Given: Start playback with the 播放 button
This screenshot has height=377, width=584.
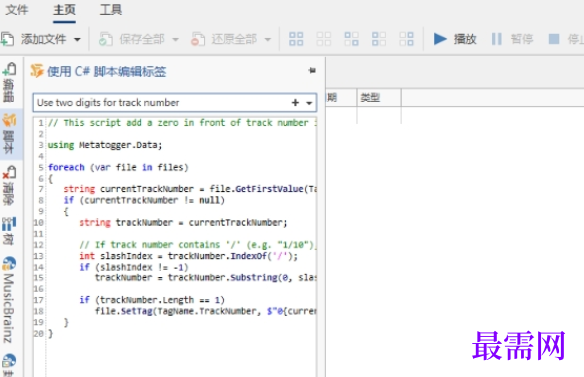Looking at the screenshot, I should click(455, 39).
